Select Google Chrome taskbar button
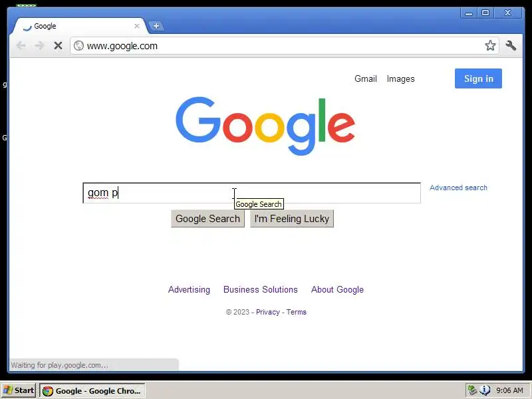The height and width of the screenshot is (399, 532). coord(92,390)
